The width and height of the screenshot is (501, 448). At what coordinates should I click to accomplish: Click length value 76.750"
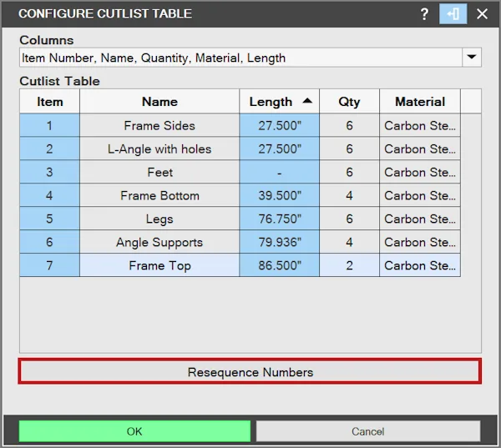(x=279, y=219)
